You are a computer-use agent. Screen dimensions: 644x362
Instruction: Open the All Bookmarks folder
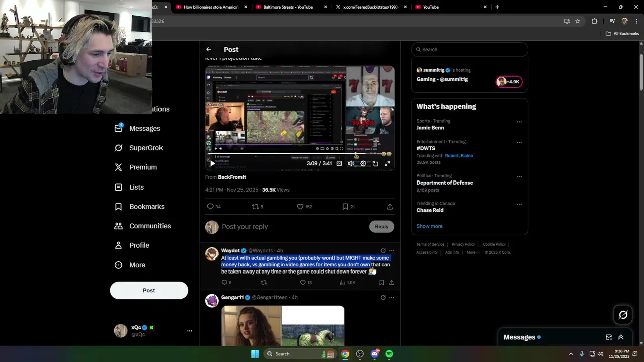click(622, 34)
